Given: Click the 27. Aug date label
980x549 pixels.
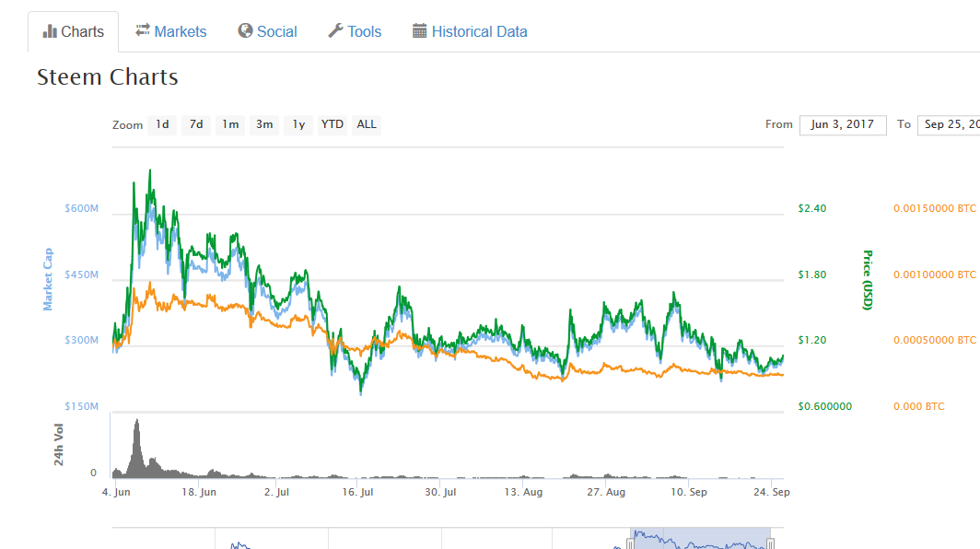Looking at the screenshot, I should coord(606,492).
